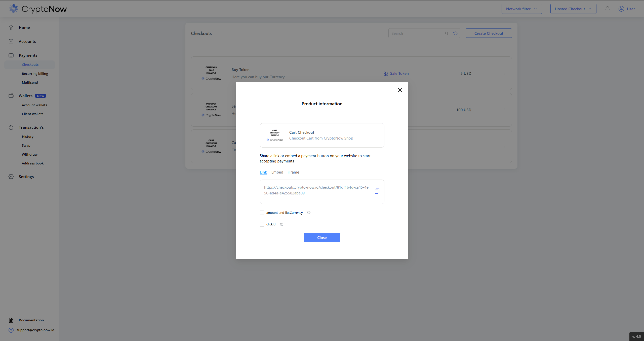The height and width of the screenshot is (341, 644).
Task: Click the New badge beside Wallets
Action: pyautogui.click(x=41, y=96)
